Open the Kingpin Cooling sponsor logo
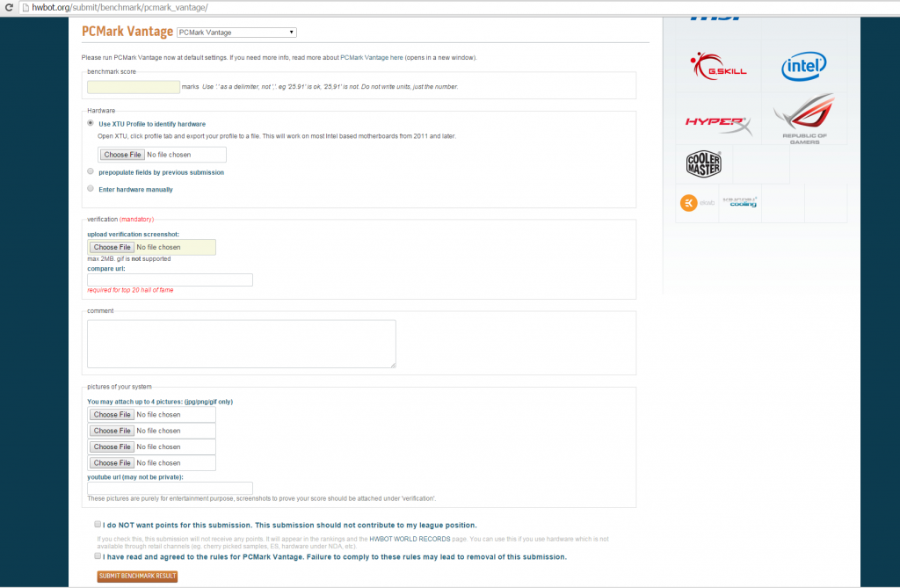The image size is (900, 588). pos(740,202)
